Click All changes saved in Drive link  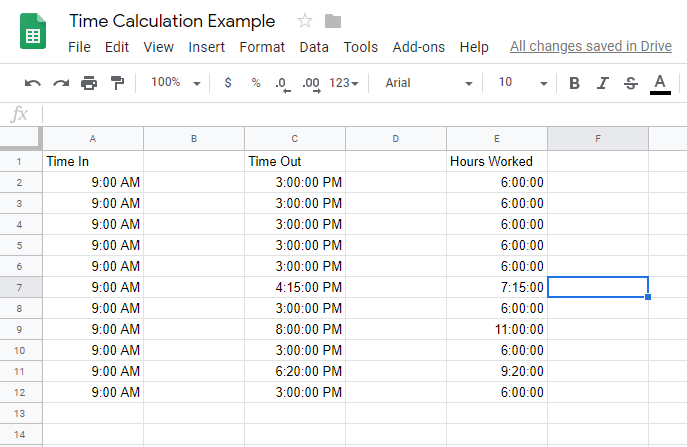[591, 47]
